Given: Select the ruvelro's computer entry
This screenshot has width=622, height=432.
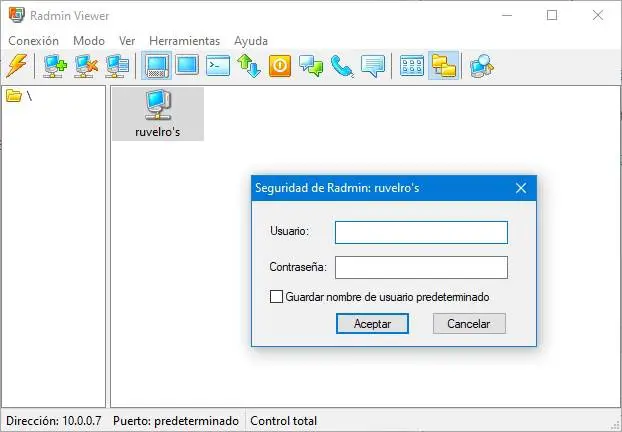Looking at the screenshot, I should click(x=158, y=114).
